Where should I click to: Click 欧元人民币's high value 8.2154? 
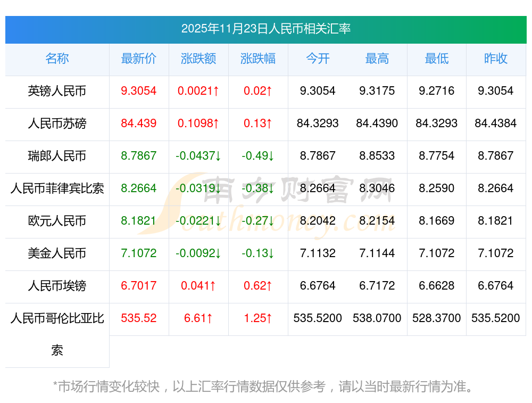coord(377,221)
